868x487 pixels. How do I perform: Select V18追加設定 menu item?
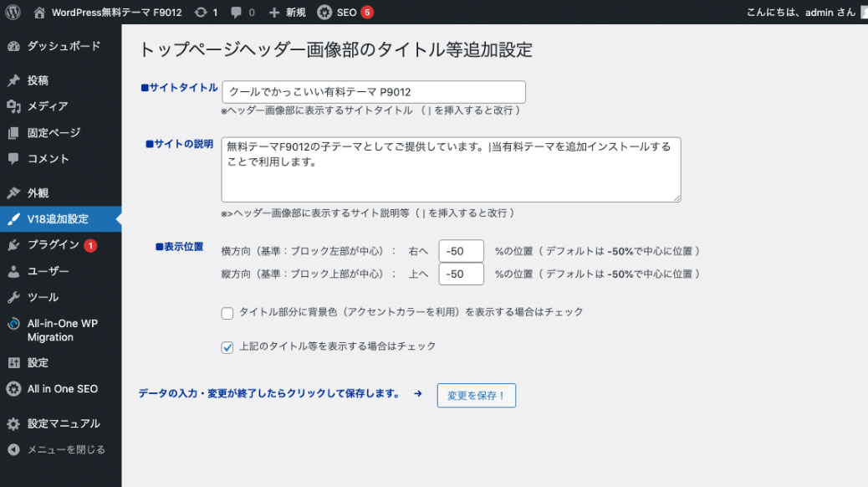(x=61, y=219)
